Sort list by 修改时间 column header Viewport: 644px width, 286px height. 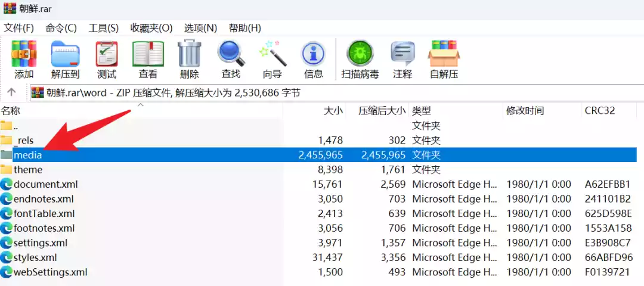point(525,111)
